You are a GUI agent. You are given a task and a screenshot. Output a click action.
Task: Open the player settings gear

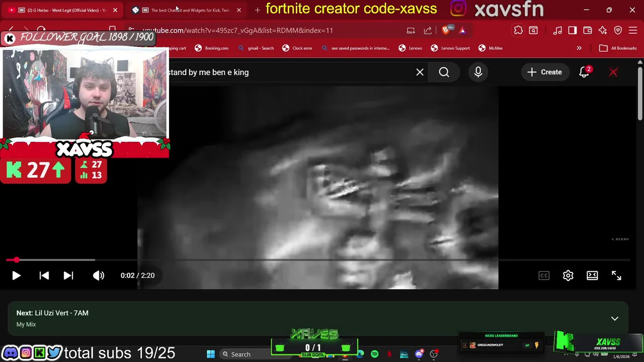[x=568, y=276]
